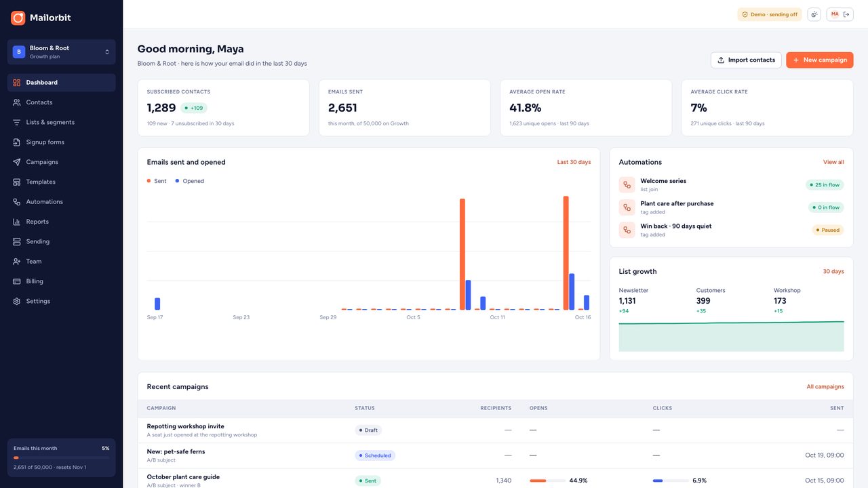Click the +109 contacts growth badge
This screenshot has width=868, height=488.
(194, 108)
